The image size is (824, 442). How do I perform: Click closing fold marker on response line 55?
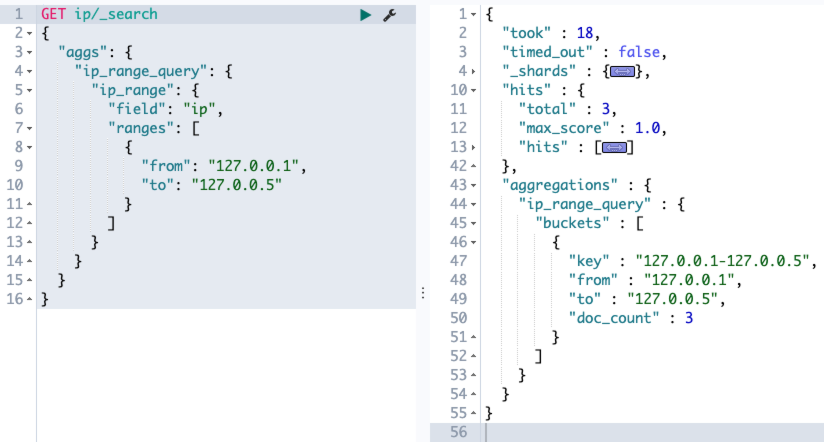coord(473,413)
